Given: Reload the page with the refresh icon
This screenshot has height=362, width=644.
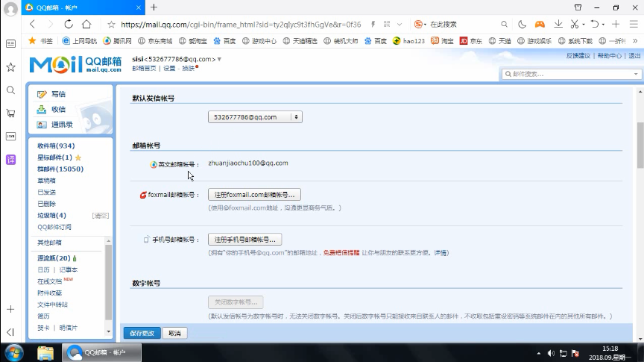Looking at the screenshot, I should coord(69,24).
